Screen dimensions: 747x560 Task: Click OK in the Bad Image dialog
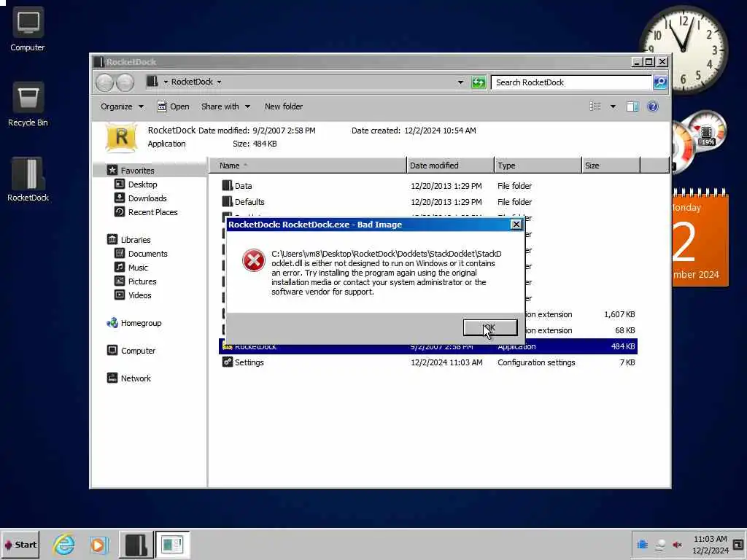point(489,327)
